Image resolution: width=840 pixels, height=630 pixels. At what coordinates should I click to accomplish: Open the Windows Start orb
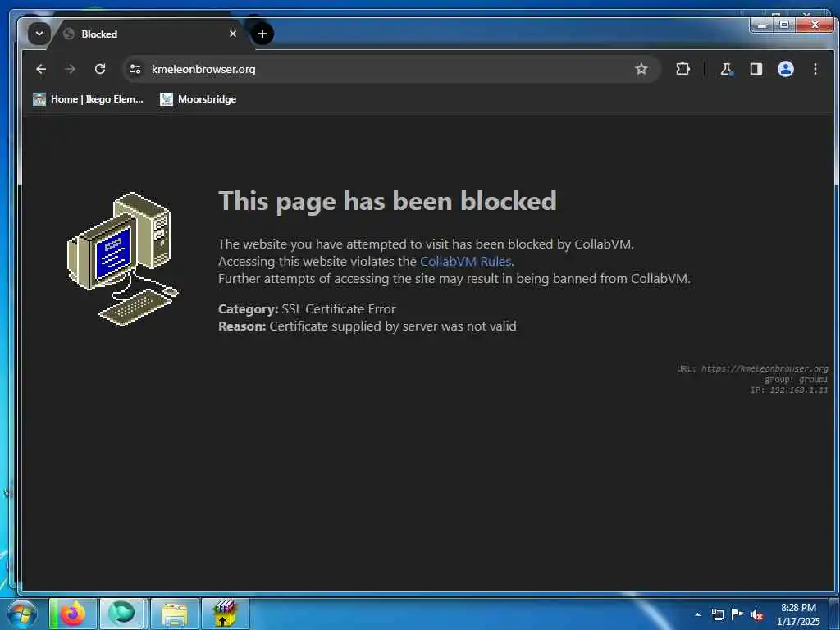pyautogui.click(x=21, y=614)
